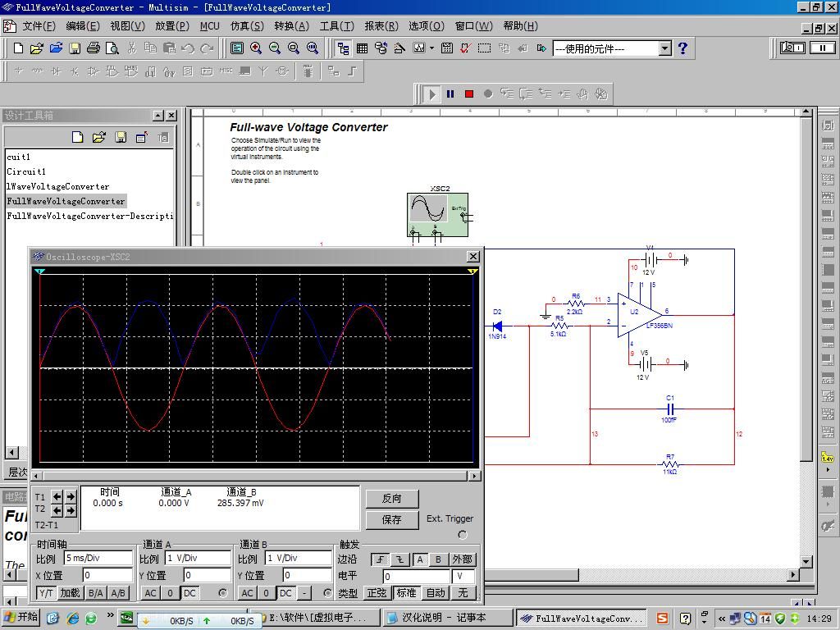840x630 pixels.
Task: Click the Zoom In magnifier icon
Action: [x=256, y=48]
